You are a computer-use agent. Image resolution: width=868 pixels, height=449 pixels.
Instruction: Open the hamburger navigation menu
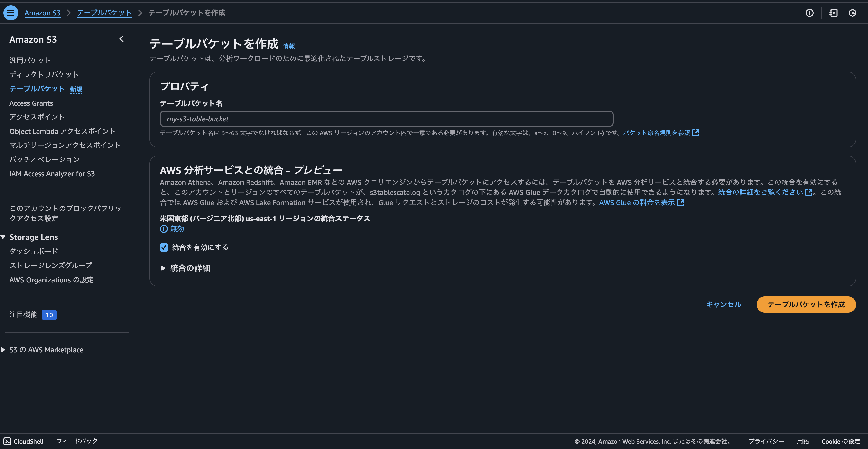click(x=11, y=13)
